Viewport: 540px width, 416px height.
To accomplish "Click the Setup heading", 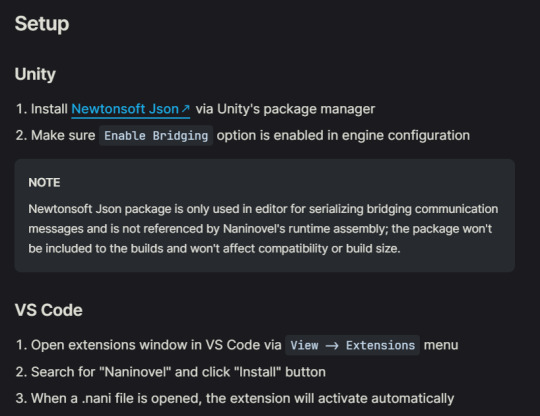I will (x=42, y=24).
